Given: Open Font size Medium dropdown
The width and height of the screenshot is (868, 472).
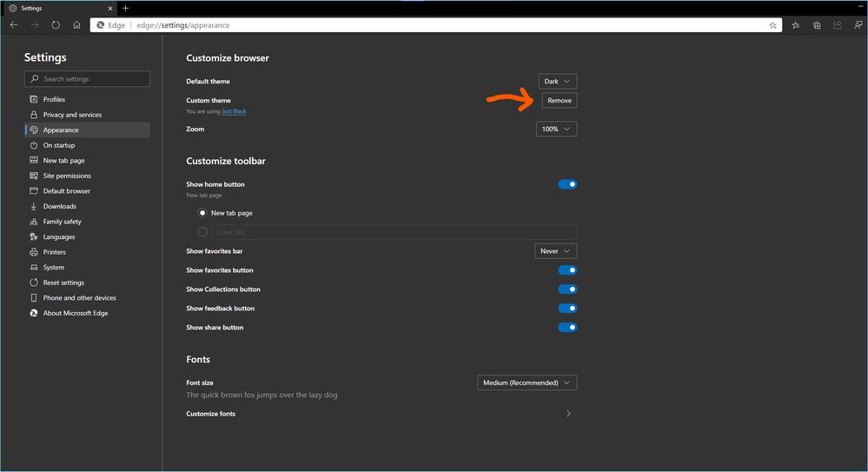Looking at the screenshot, I should coord(527,382).
